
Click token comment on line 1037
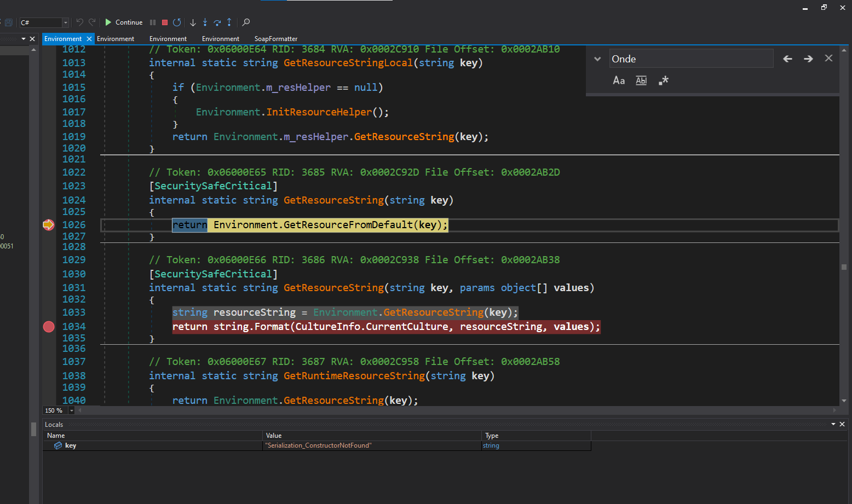pyautogui.click(x=354, y=362)
